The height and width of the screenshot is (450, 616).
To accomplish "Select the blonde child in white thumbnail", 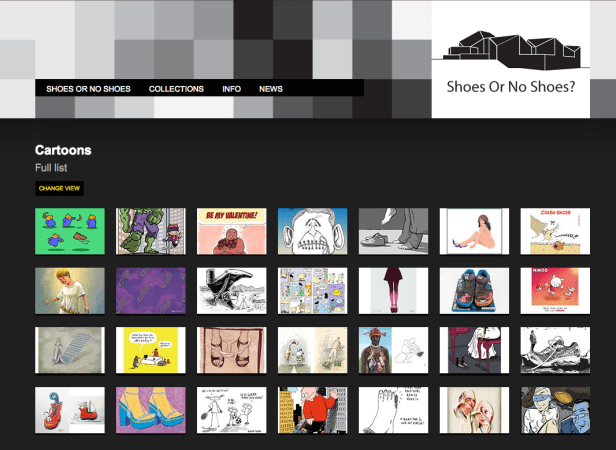I will (70, 291).
